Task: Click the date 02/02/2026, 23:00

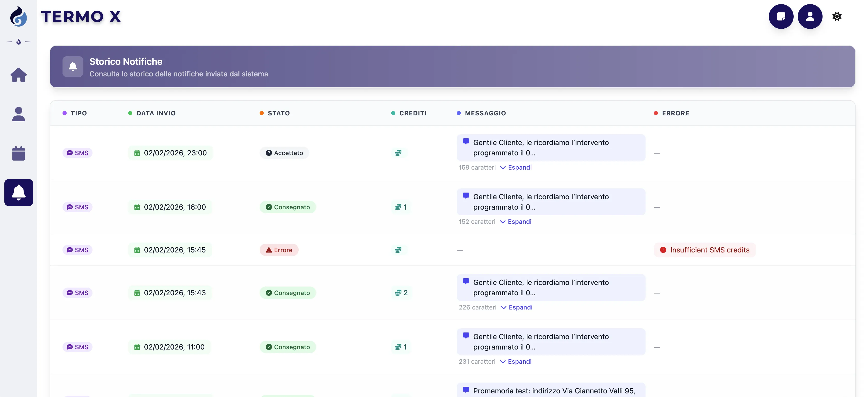Action: (x=171, y=153)
